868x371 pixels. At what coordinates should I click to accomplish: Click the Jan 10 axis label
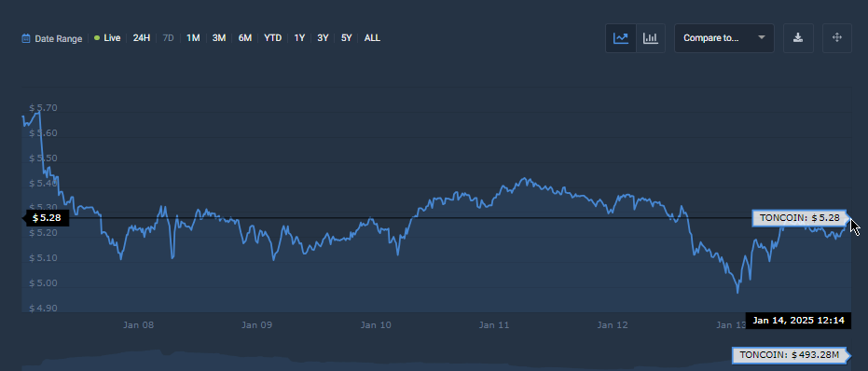point(376,325)
